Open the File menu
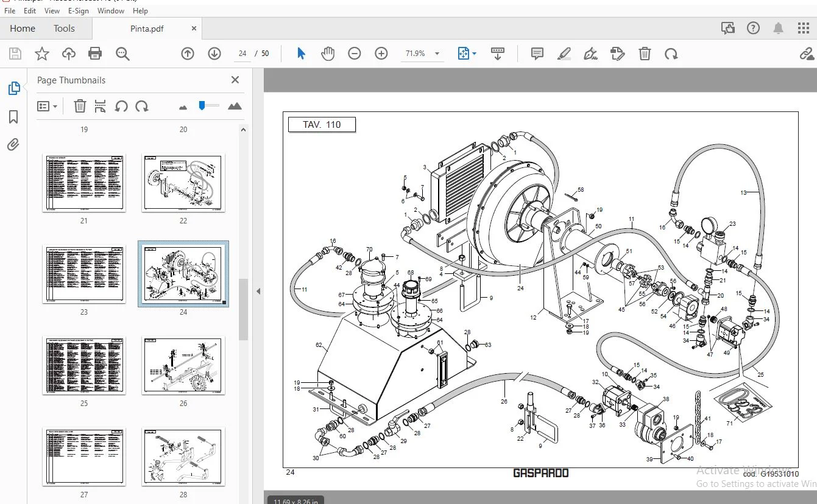Screen dimensions: 817x504 [x=10, y=10]
